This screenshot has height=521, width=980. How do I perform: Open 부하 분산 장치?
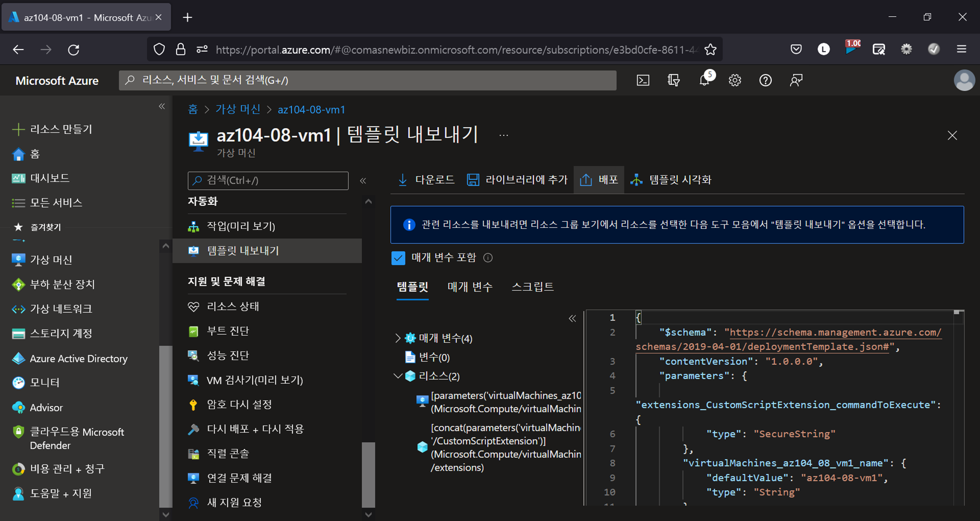[x=53, y=284]
